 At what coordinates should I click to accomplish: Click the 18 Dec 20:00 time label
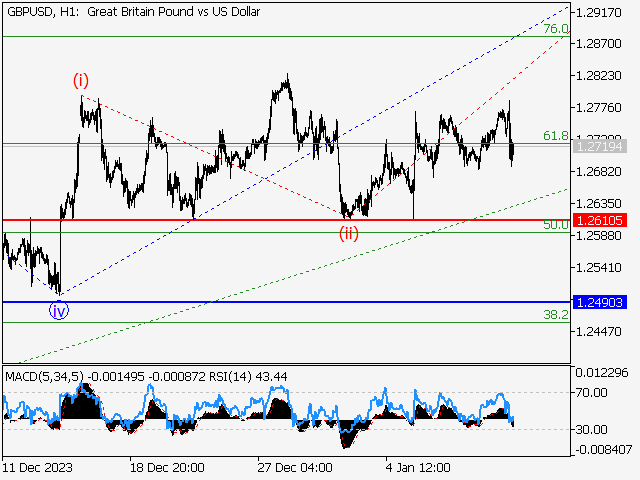[167, 467]
